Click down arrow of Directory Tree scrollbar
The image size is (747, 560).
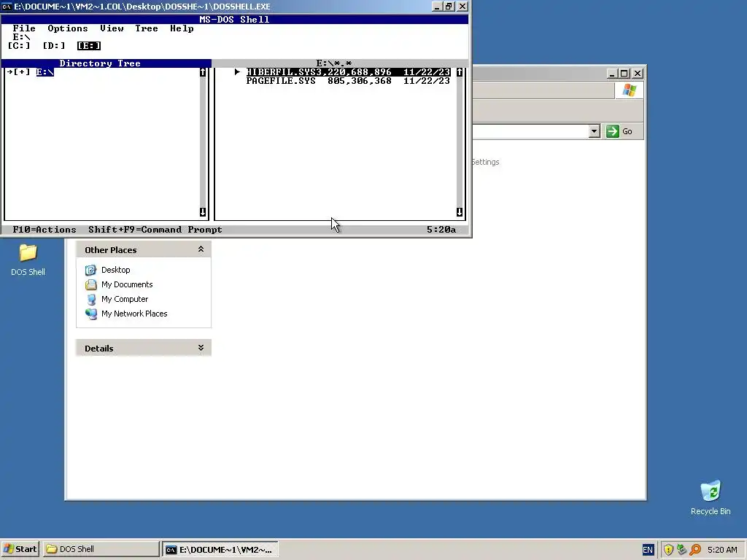[203, 212]
